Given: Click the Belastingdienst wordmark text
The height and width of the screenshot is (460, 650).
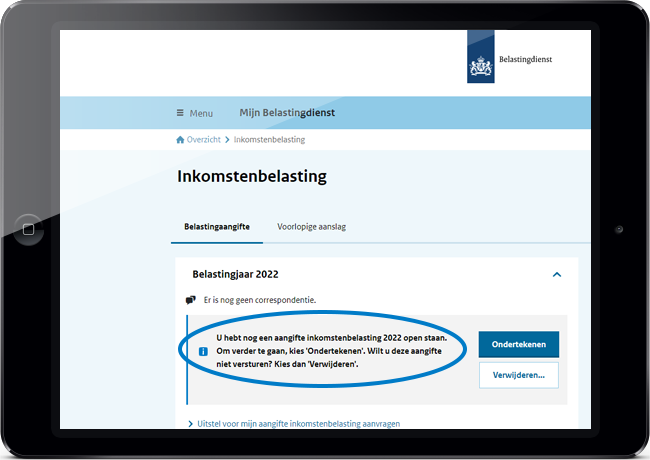Looking at the screenshot, I should tap(526, 59).
